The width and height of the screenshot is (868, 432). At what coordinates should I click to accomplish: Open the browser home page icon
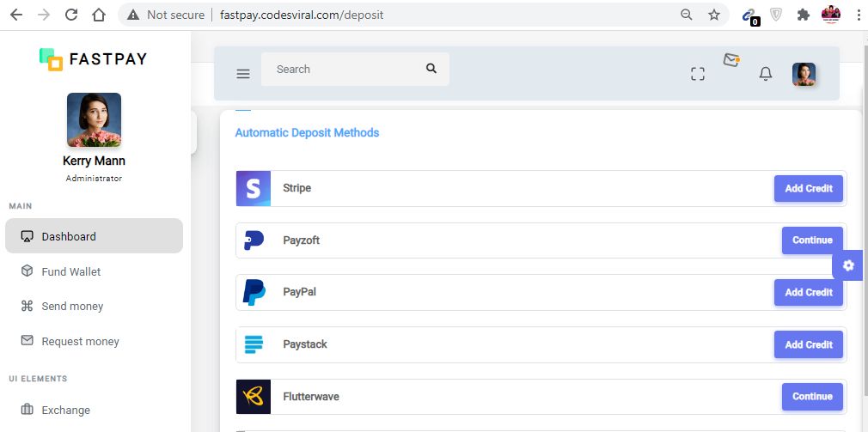coord(99,15)
